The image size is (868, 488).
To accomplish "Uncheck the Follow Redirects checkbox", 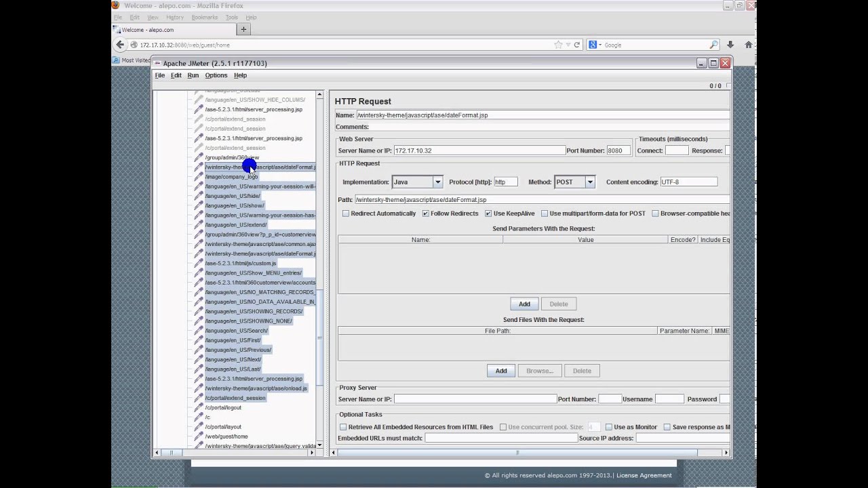I will coord(425,213).
